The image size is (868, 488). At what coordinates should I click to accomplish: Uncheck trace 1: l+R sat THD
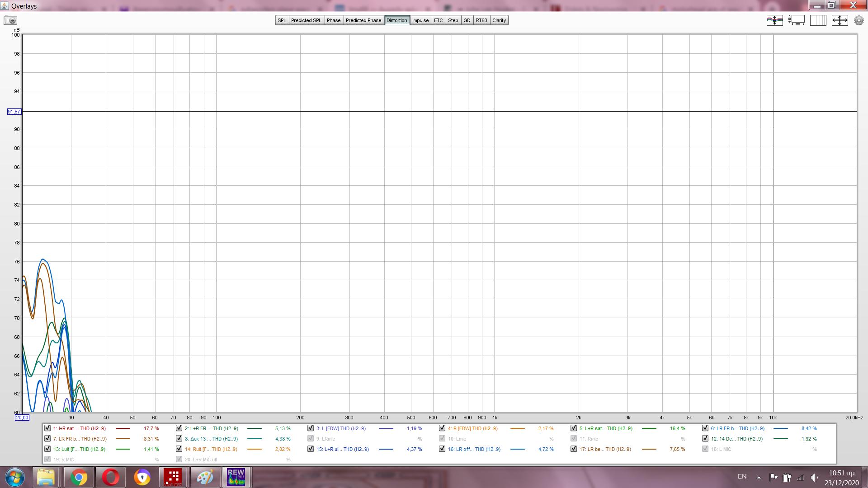(47, 428)
